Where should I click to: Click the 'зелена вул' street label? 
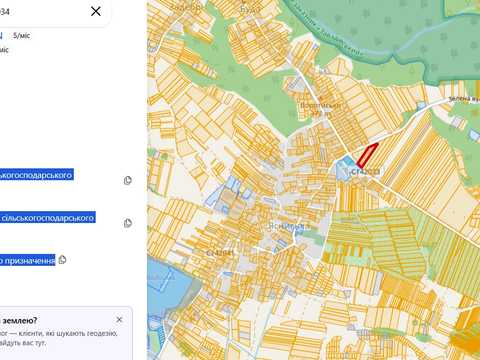click(464, 99)
